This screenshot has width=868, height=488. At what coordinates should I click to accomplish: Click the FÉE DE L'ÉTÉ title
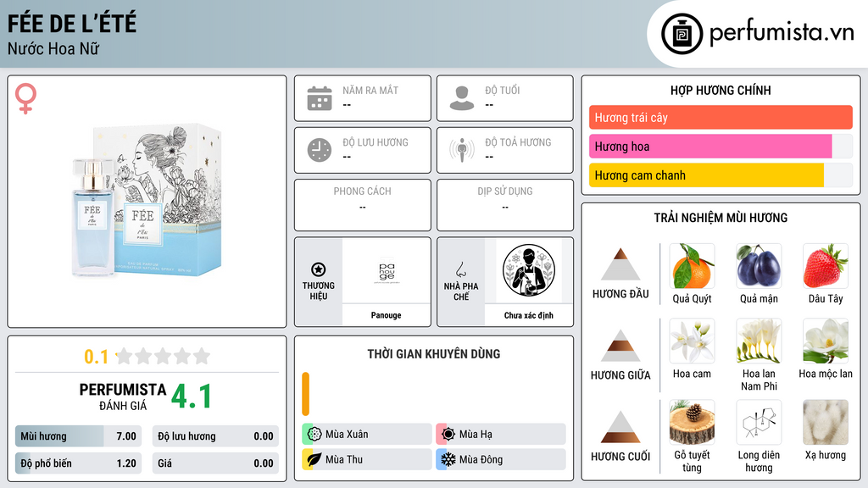coord(72,23)
